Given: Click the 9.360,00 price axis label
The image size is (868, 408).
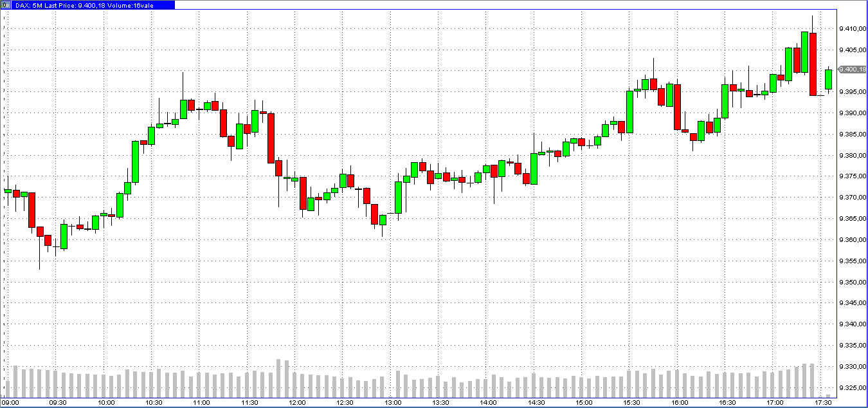Looking at the screenshot, I should coord(851,240).
